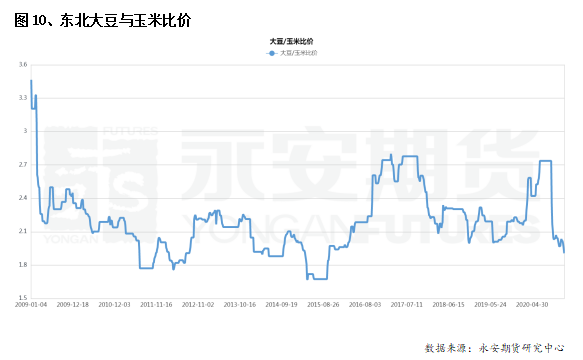Click the 2009-12-18 x-axis date label

[x=73, y=304]
